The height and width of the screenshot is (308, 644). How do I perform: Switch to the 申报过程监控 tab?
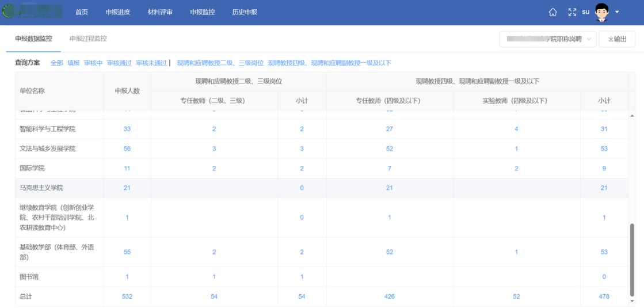88,39
